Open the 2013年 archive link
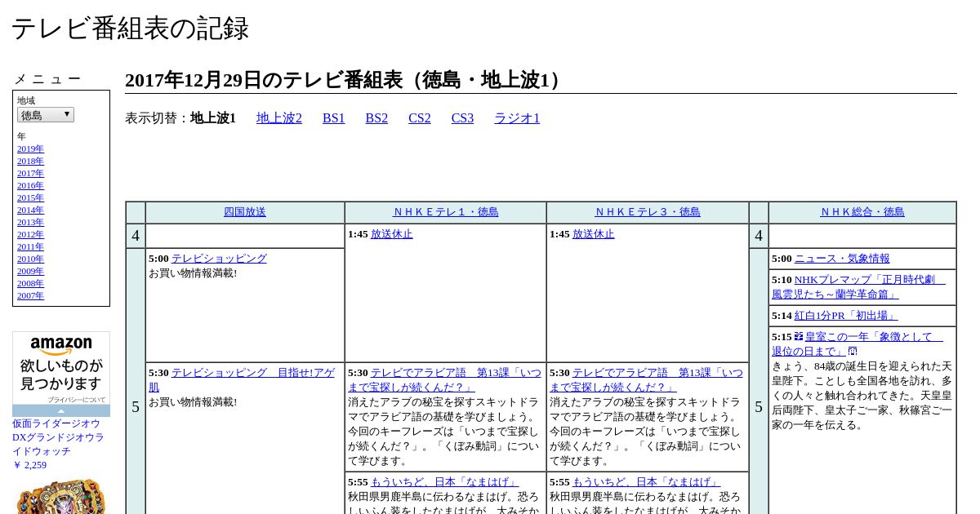The image size is (980, 514). click(30, 222)
